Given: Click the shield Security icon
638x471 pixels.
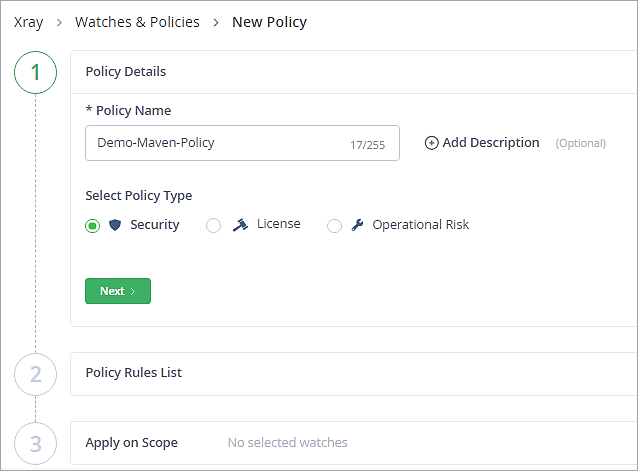Looking at the screenshot, I should [x=116, y=226].
